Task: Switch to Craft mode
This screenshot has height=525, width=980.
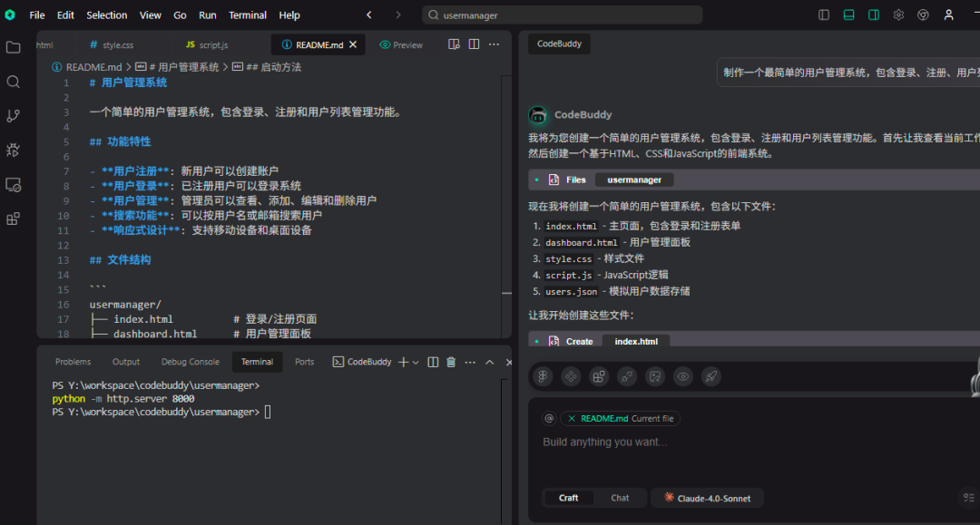Action: [568, 498]
